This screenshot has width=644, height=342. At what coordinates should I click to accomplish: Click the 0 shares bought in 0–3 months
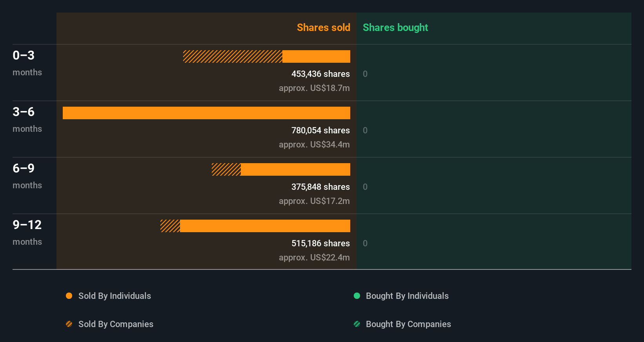click(365, 74)
